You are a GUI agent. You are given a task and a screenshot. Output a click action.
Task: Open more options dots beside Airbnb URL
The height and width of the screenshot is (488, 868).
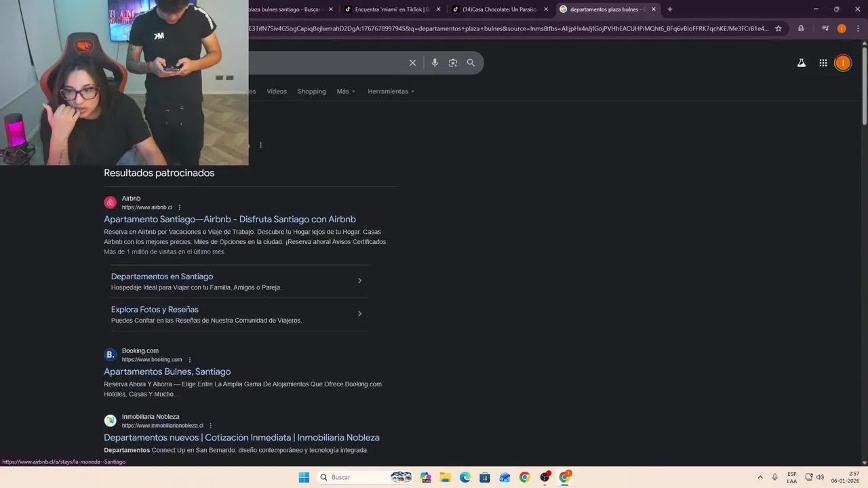pyautogui.click(x=180, y=207)
